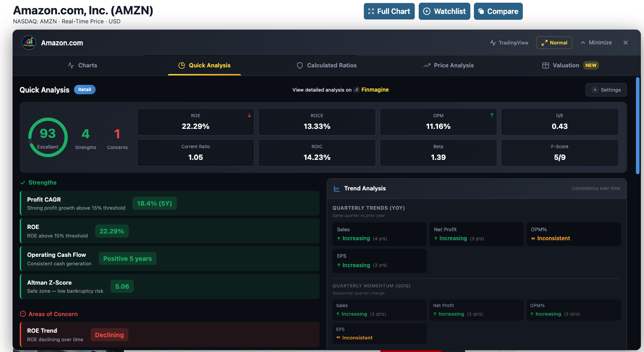Click the trending-arrow icon beside Price Analysis
Image resolution: width=644 pixels, height=352 pixels.
click(426, 65)
